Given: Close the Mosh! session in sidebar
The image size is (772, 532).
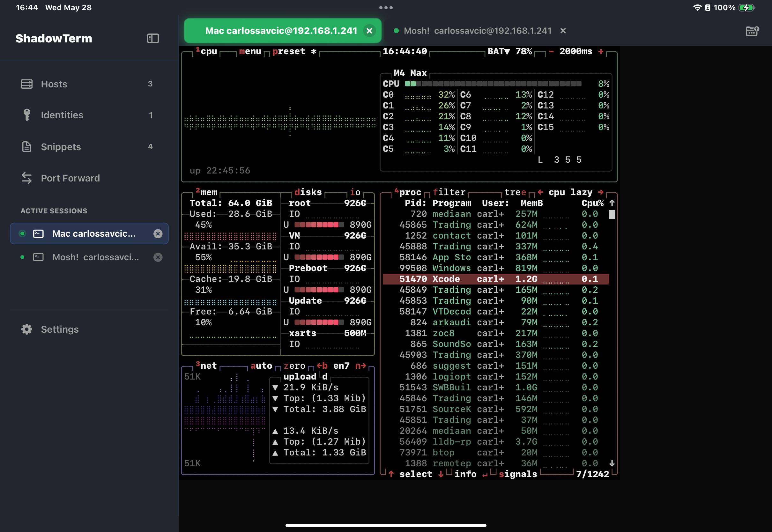Looking at the screenshot, I should (158, 257).
